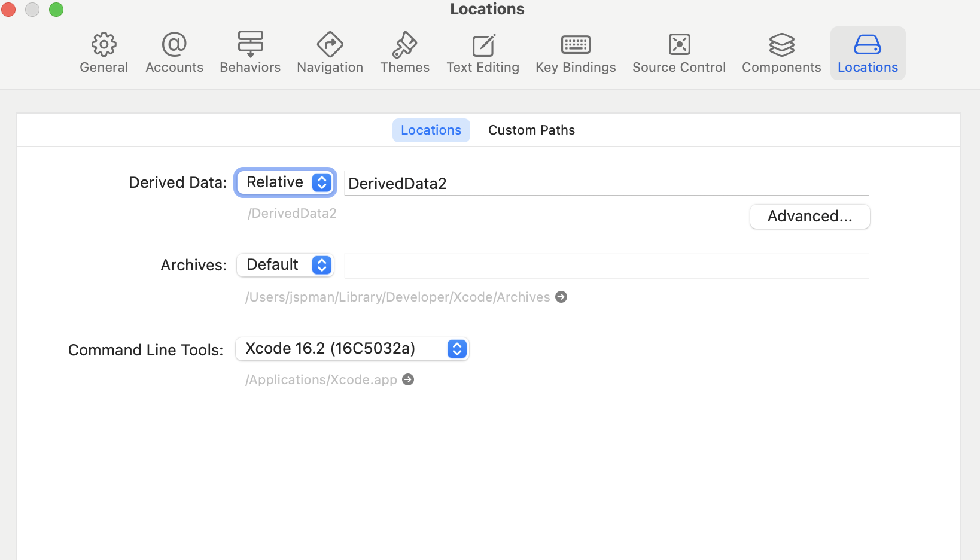Viewport: 980px width, 560px height.
Task: Click the DerivedData2 path text field
Action: tap(606, 183)
